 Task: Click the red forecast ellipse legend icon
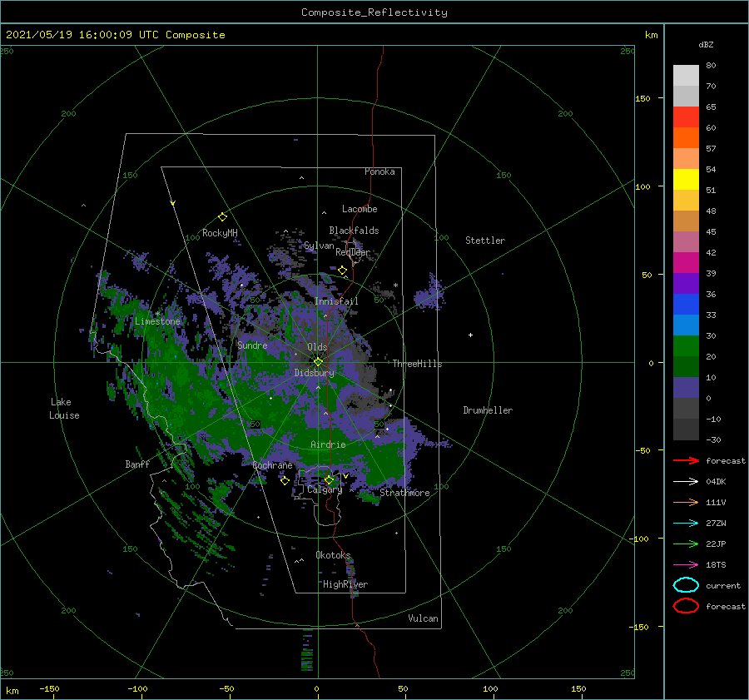[x=686, y=606]
